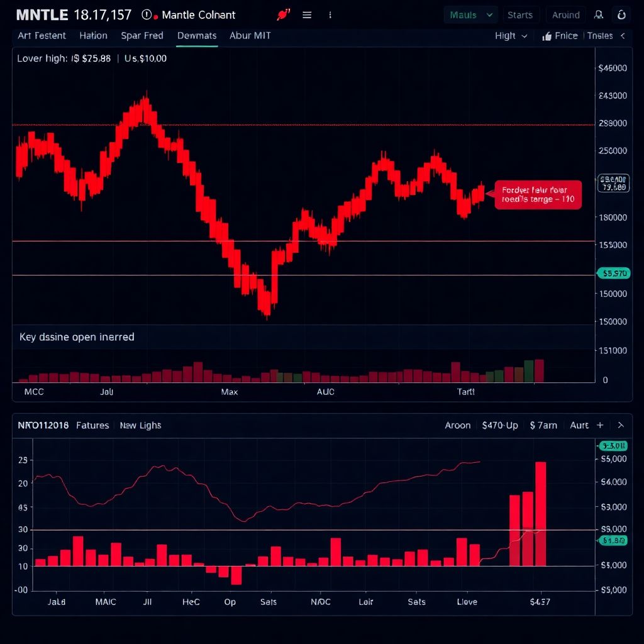Click the bell notifications icon
644x644 pixels.
pyautogui.click(x=599, y=15)
